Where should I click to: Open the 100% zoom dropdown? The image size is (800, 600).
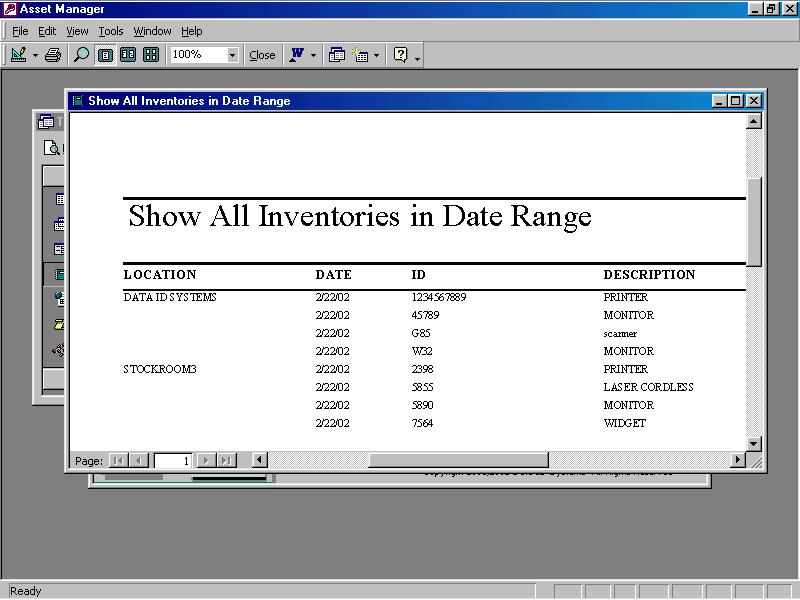coord(232,55)
